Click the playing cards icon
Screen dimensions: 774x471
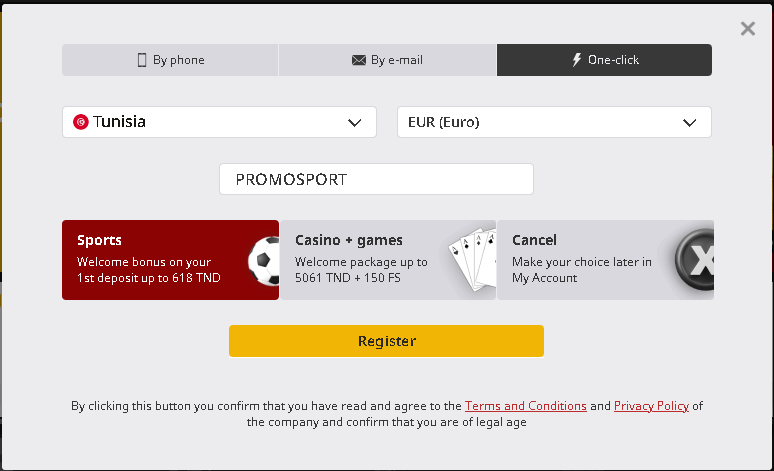(472, 260)
